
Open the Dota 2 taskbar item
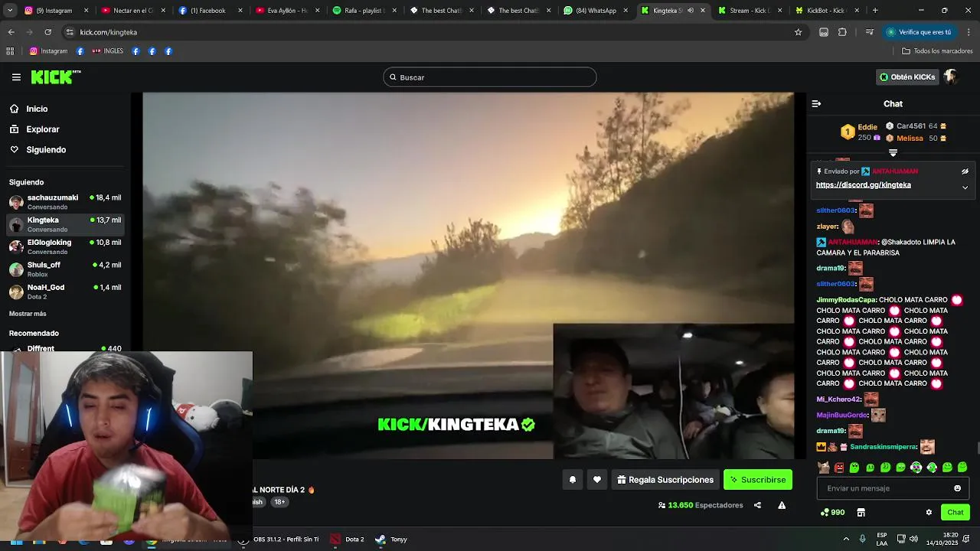[348, 540]
